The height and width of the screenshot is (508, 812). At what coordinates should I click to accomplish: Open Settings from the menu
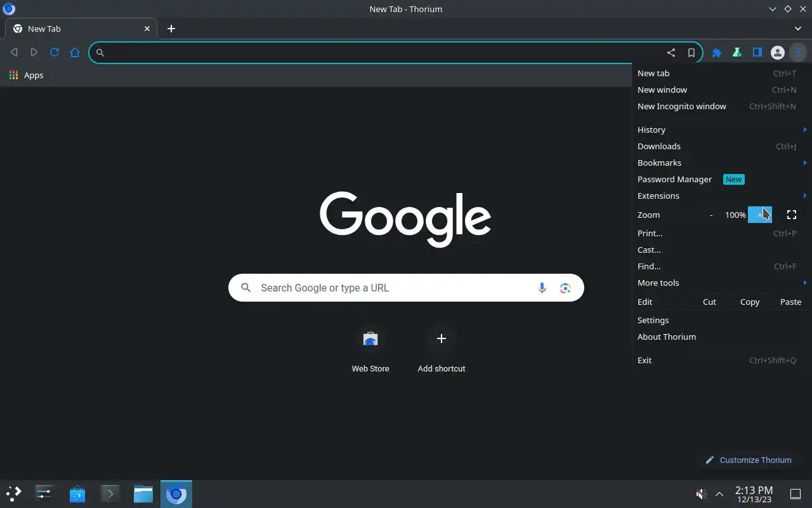tap(722, 320)
